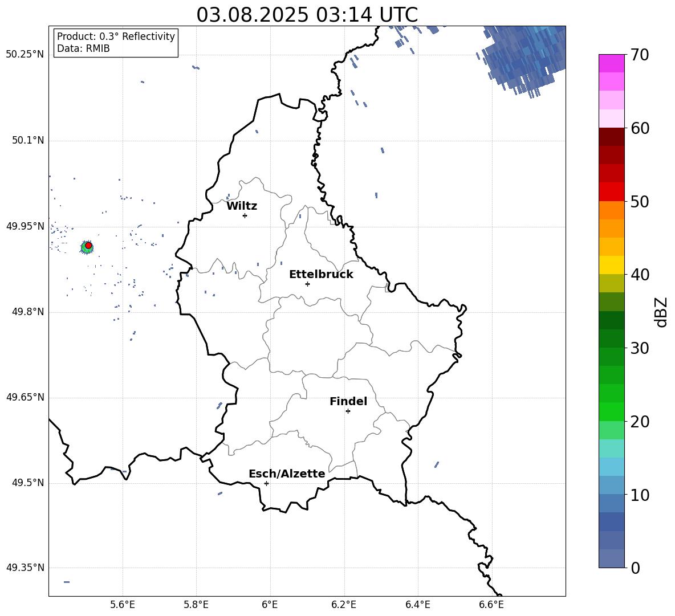The image size is (675, 616).
Task: Click the 5.6°E longitude label
Action: (123, 605)
